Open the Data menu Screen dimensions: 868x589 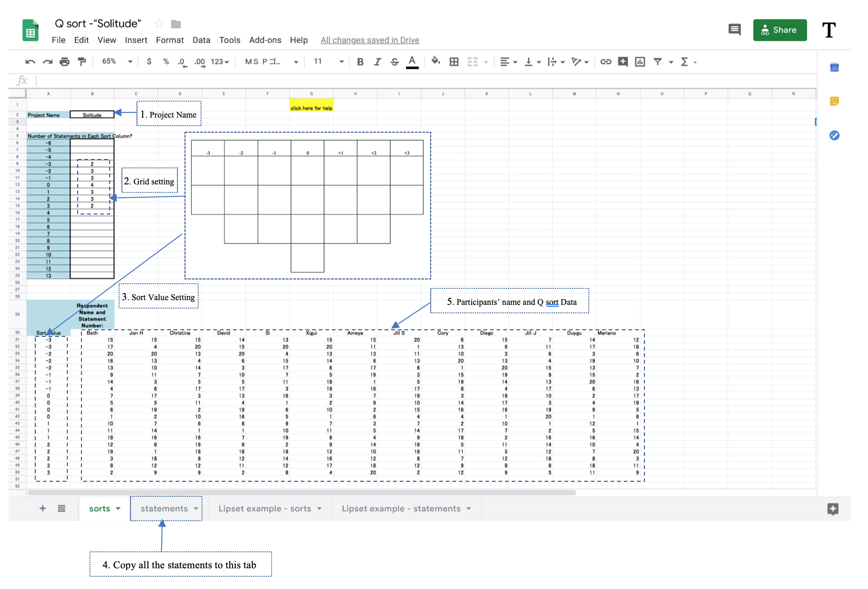[201, 40]
